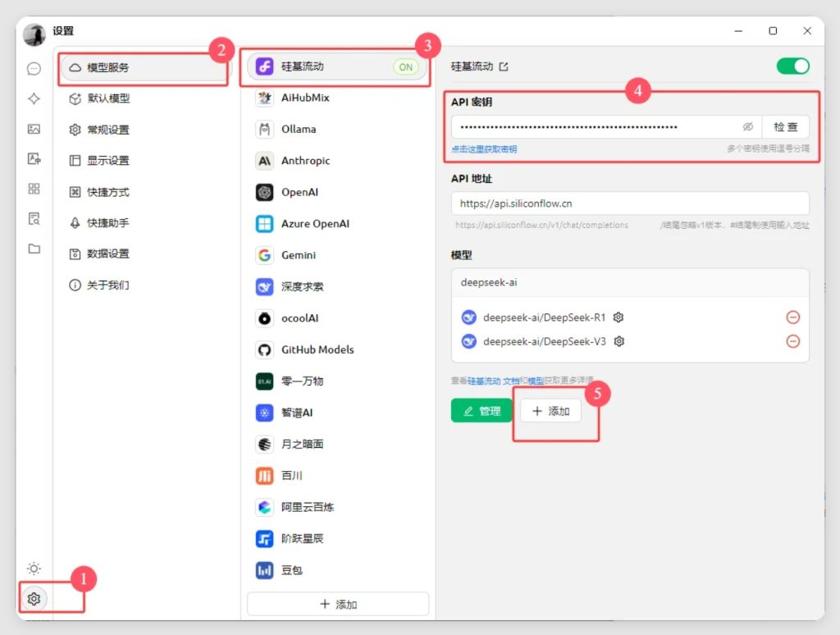Image resolution: width=840 pixels, height=635 pixels.
Task: Select the 月之暗面 provider
Action: point(337,444)
